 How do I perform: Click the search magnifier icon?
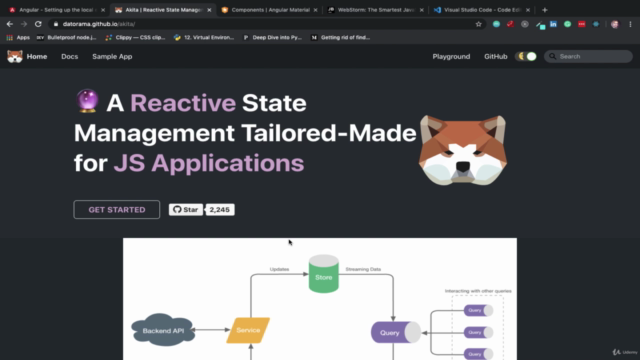tap(552, 56)
